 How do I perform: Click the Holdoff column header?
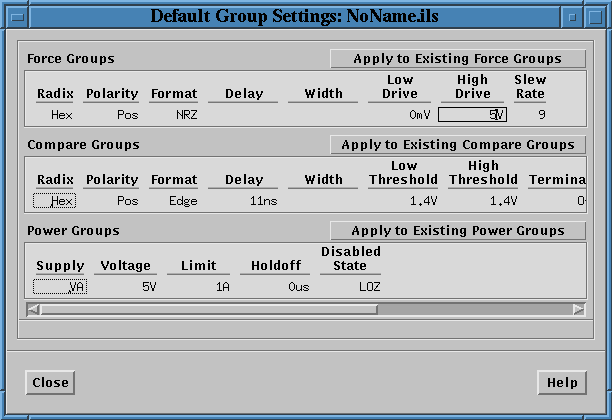pyautogui.click(x=276, y=266)
